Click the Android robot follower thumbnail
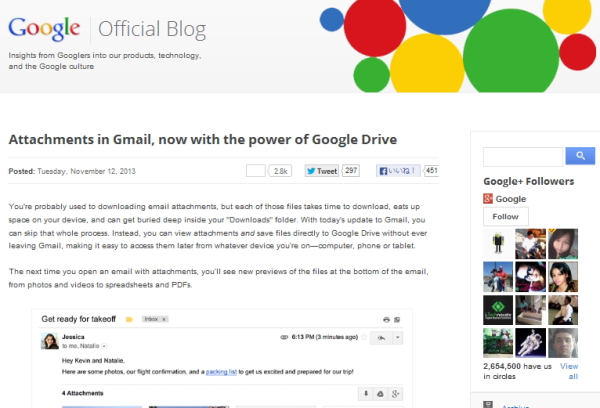 coord(498,242)
